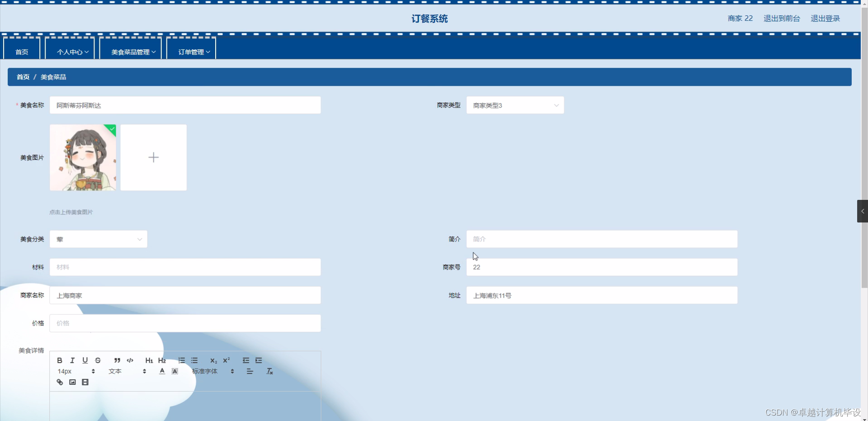Apply H1 heading formatting
Viewport: 868px width, 421px height.
pyautogui.click(x=149, y=360)
